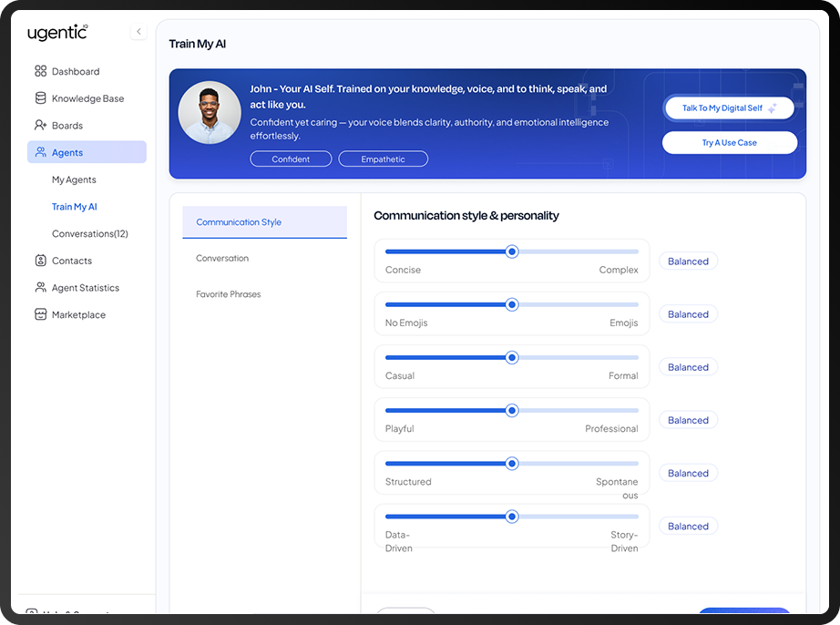Click Talk To My Digital Self button

click(x=729, y=108)
